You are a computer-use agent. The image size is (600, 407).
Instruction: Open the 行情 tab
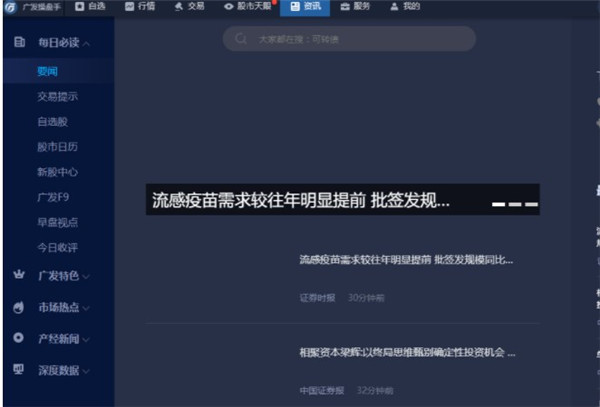140,7
